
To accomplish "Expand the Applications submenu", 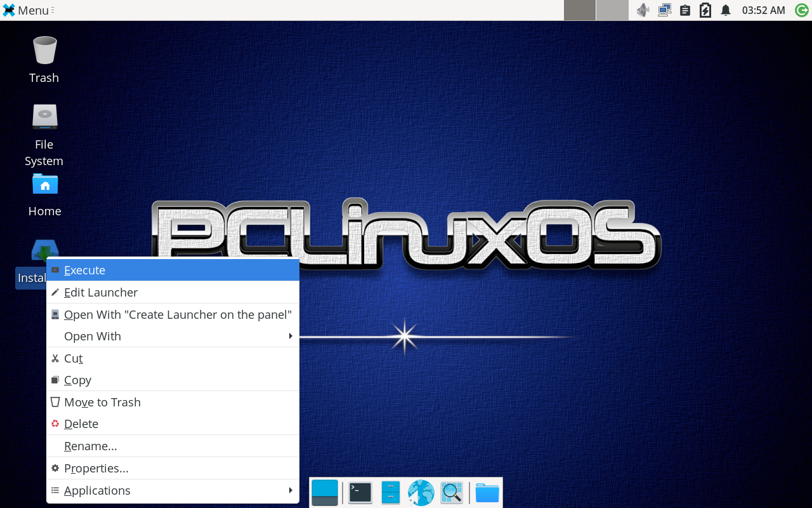I will [x=173, y=490].
